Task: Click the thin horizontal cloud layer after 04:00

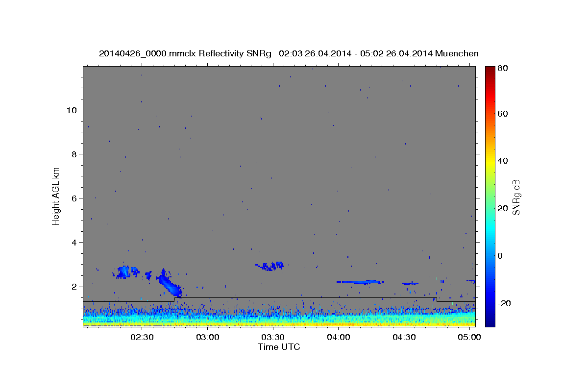Action: coord(361,282)
